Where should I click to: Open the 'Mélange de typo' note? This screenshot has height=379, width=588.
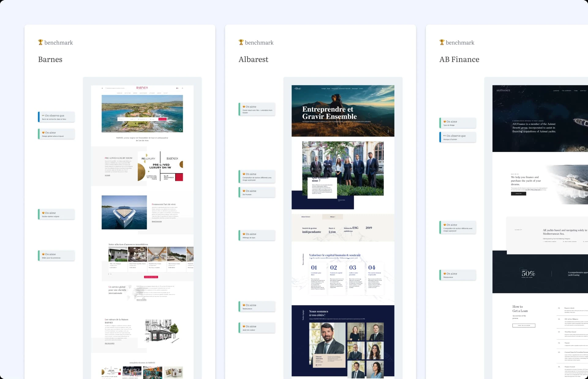click(257, 236)
